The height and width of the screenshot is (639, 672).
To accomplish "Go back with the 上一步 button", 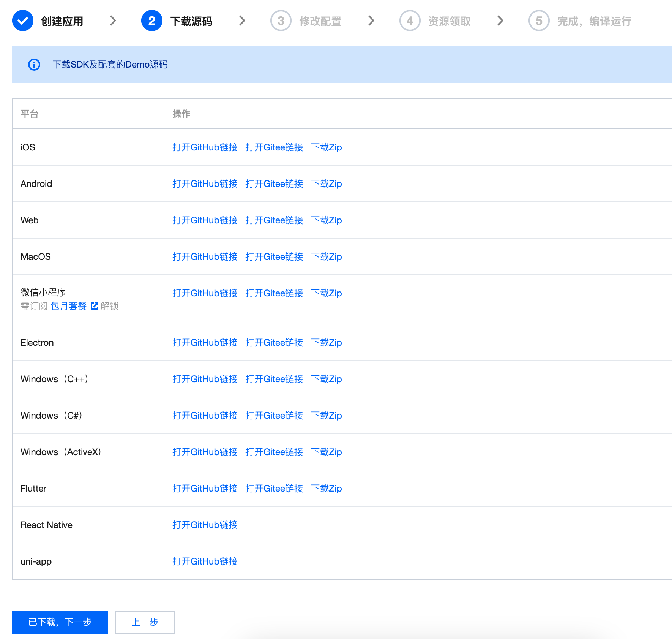I will tap(145, 622).
